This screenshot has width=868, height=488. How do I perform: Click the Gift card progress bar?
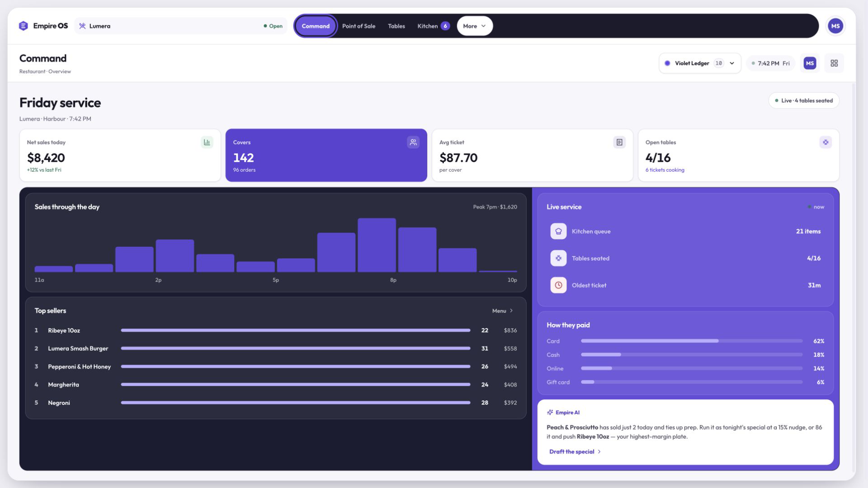coord(692,382)
